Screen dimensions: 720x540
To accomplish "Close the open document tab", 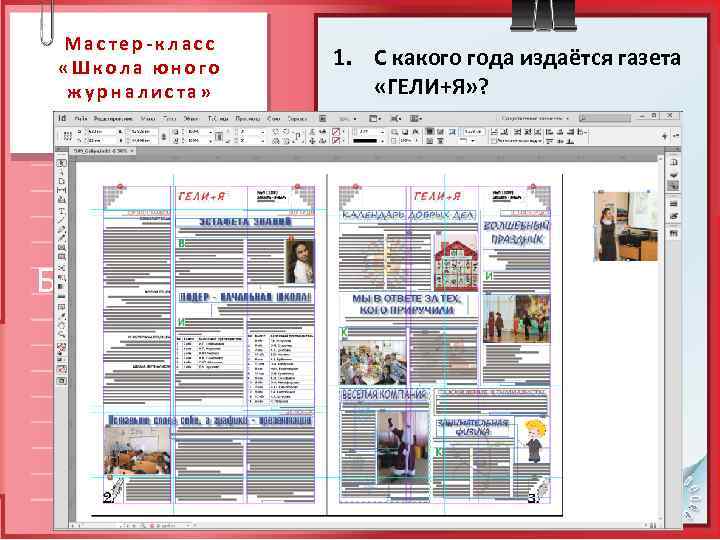I will pos(132,151).
